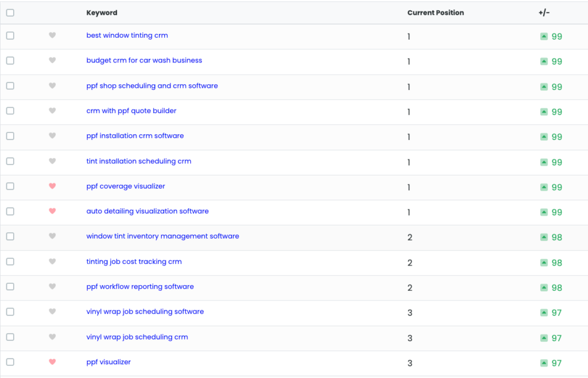Click '97' change value for 'ppf visualizer'
Screen dimensions: 588x378
click(x=556, y=363)
